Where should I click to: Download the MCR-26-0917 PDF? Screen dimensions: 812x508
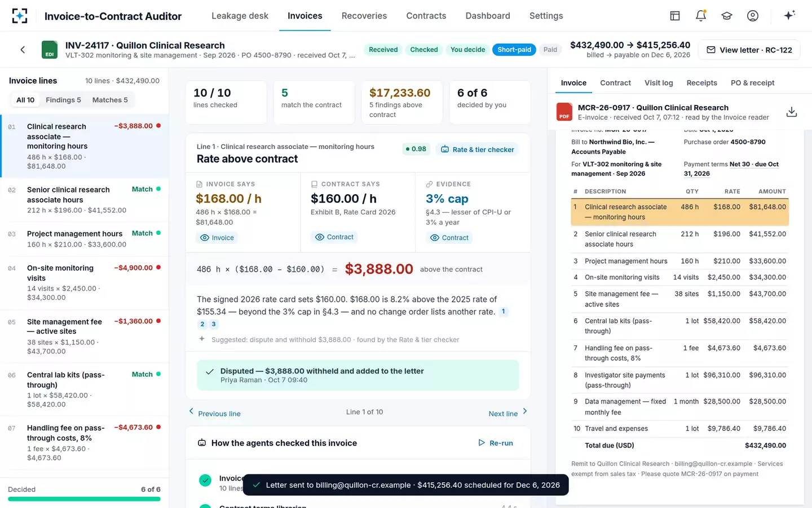coord(792,112)
